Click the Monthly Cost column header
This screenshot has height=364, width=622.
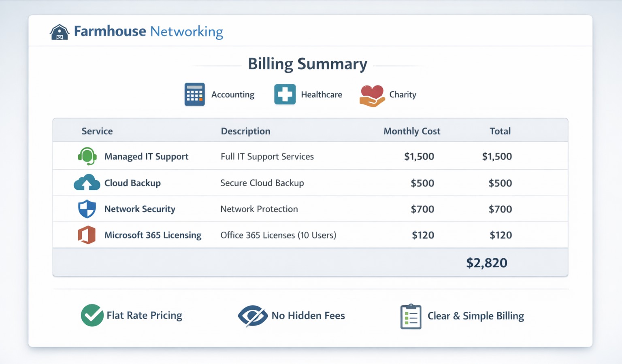(411, 131)
